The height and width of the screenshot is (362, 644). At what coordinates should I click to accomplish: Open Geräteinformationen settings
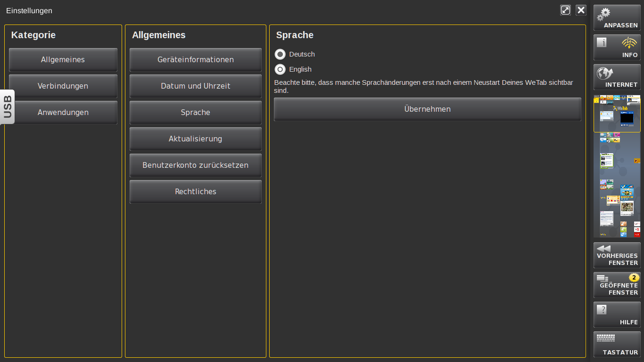point(195,60)
